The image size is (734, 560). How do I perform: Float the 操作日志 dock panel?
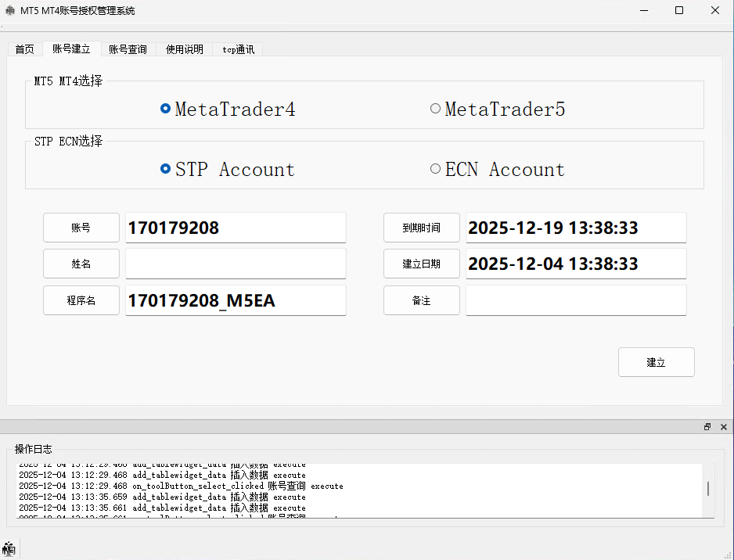[707, 427]
